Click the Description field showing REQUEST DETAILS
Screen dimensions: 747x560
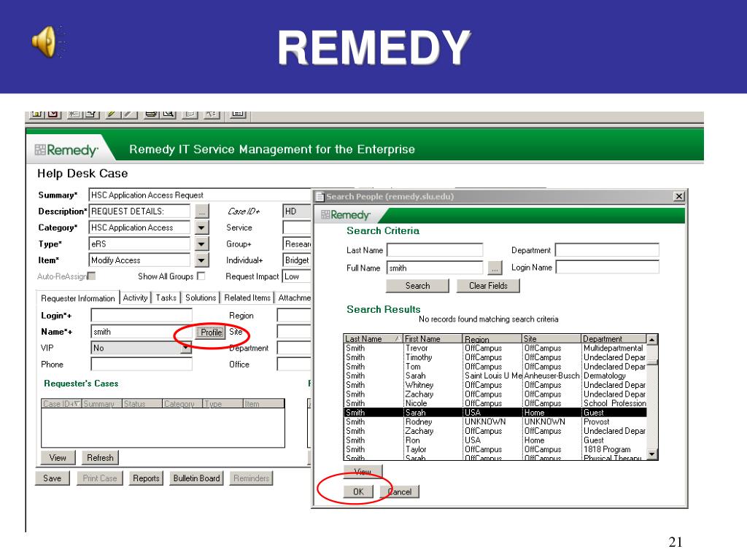click(139, 211)
